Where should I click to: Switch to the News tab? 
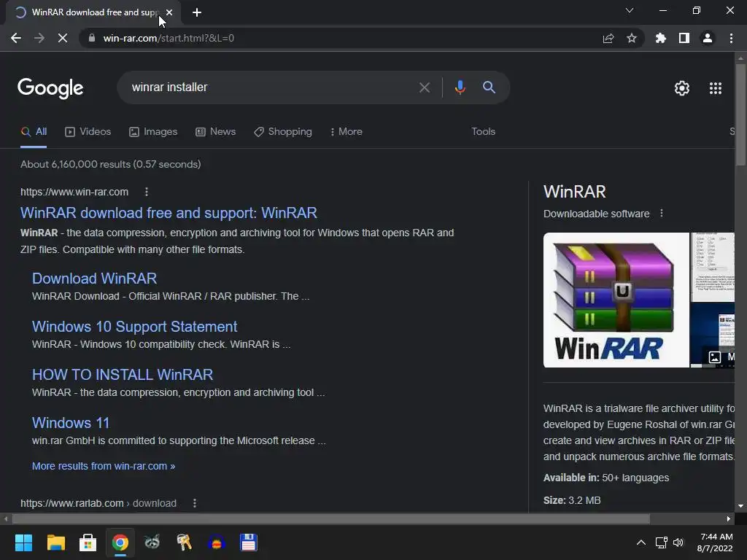pos(215,132)
